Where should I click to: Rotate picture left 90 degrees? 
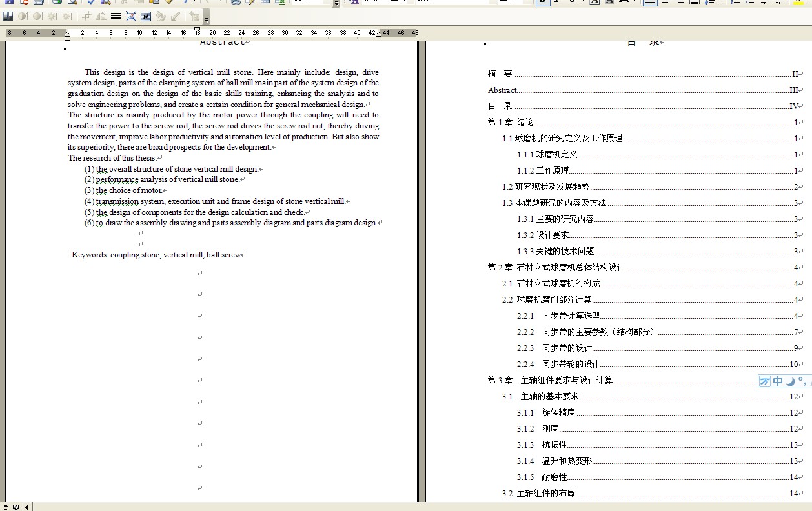tap(101, 16)
